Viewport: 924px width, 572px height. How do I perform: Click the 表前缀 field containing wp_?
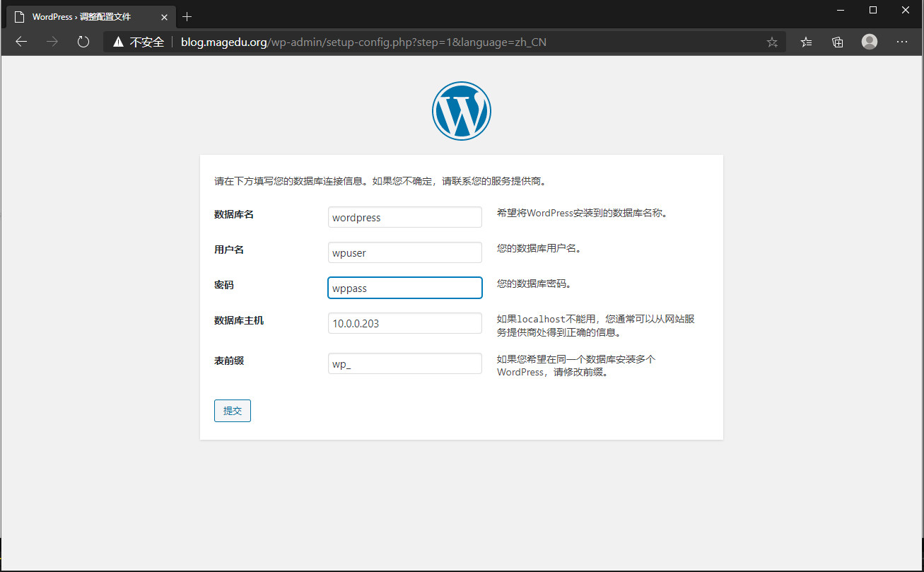pyautogui.click(x=405, y=363)
